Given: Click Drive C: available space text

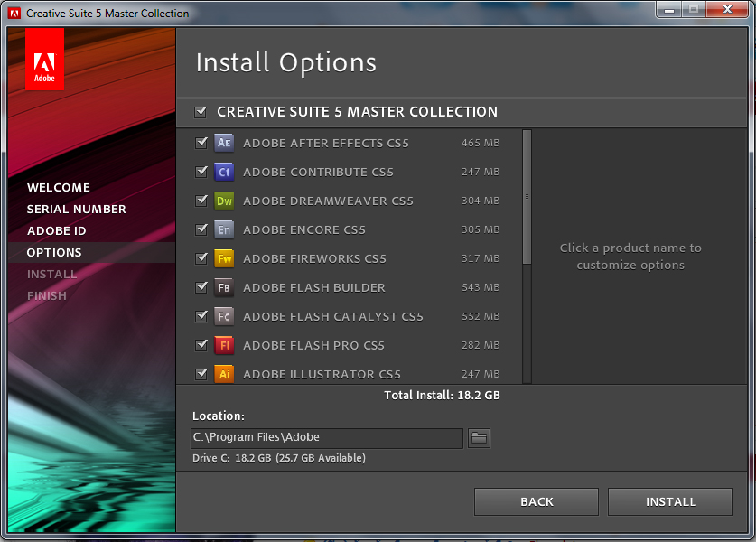Looking at the screenshot, I should pos(279,458).
